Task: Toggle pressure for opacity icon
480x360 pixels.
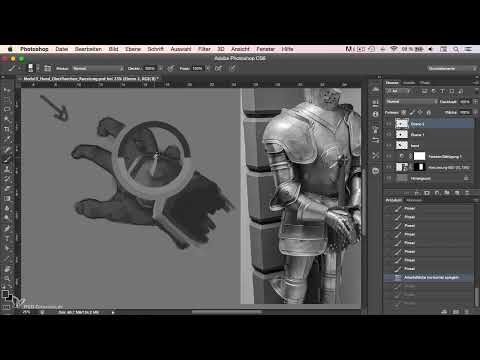Action: 170,68
